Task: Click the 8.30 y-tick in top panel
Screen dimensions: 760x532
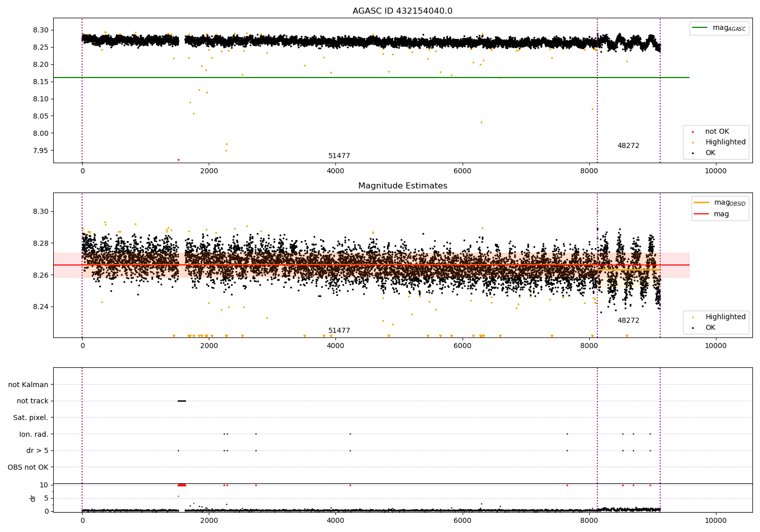Action: pyautogui.click(x=42, y=30)
